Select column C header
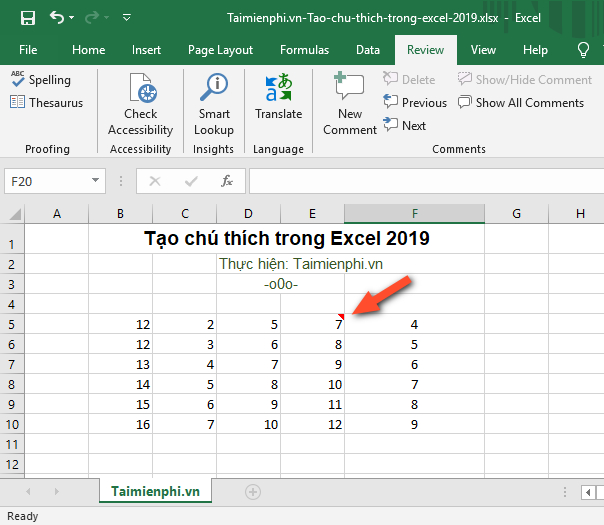The width and height of the screenshot is (604, 525). click(185, 214)
